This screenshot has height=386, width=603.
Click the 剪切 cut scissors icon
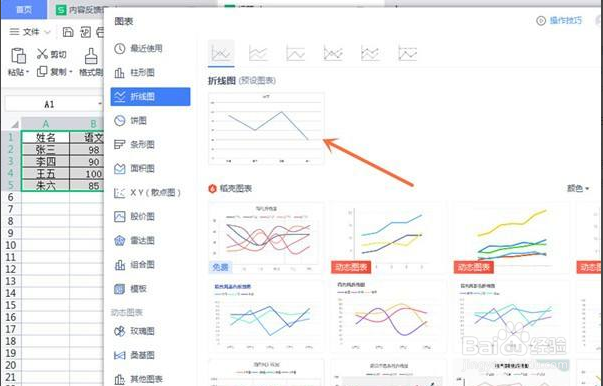pos(42,54)
